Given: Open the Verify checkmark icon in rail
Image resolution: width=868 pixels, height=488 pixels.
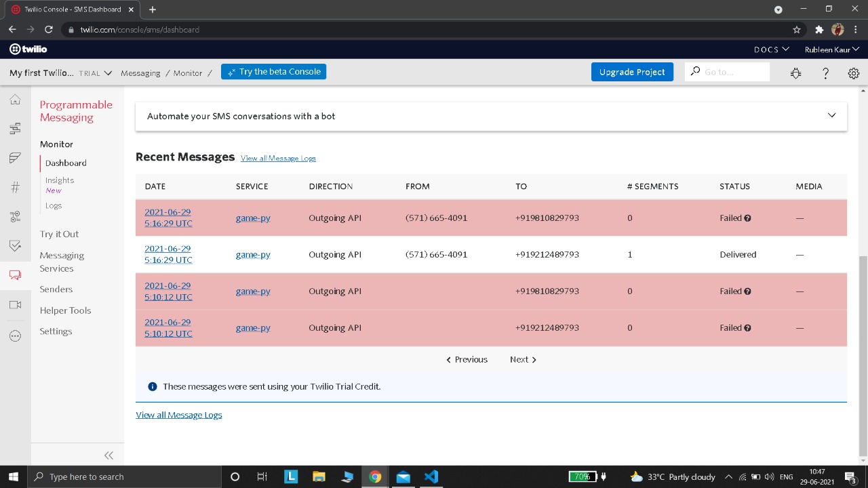Looking at the screenshot, I should pos(15,245).
